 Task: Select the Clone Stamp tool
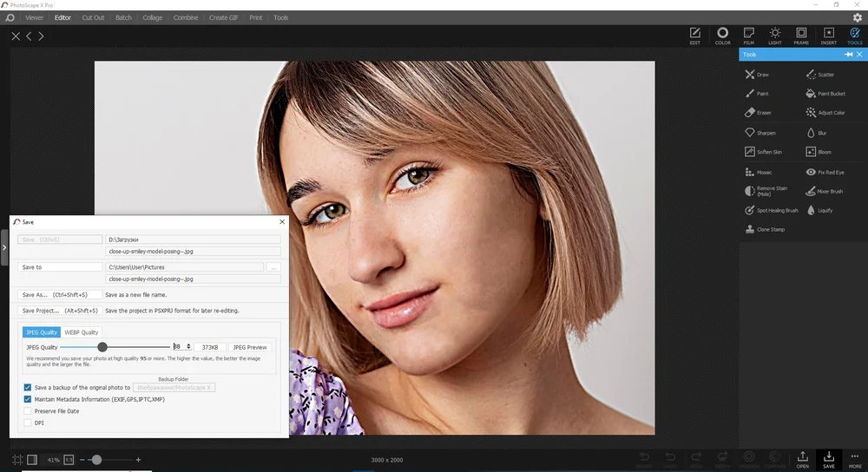point(765,229)
